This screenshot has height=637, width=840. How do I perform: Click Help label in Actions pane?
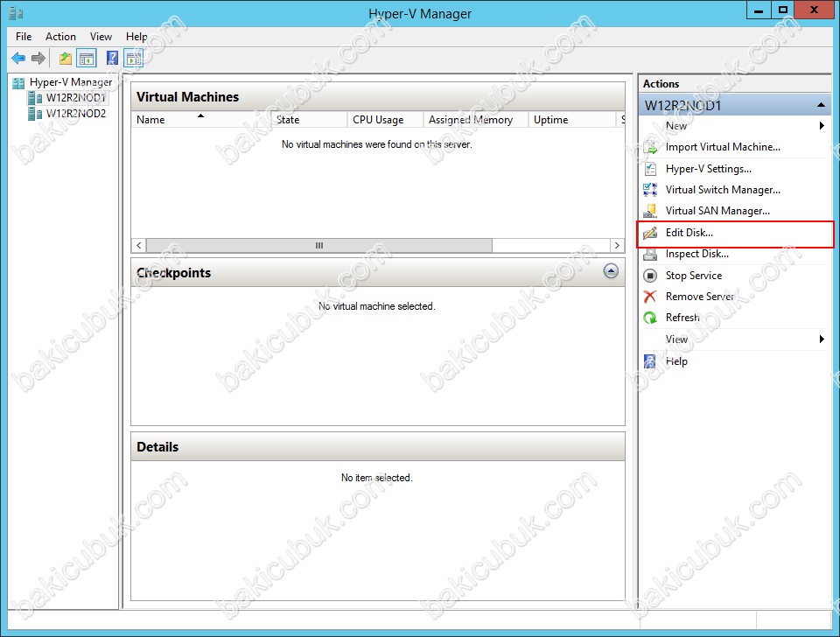[x=676, y=361]
